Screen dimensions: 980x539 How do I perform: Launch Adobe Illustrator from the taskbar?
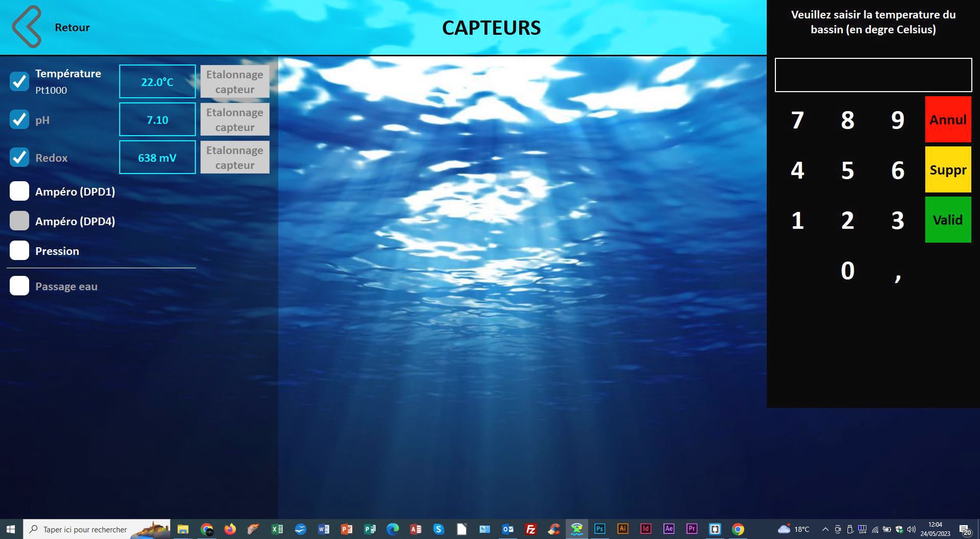[622, 529]
